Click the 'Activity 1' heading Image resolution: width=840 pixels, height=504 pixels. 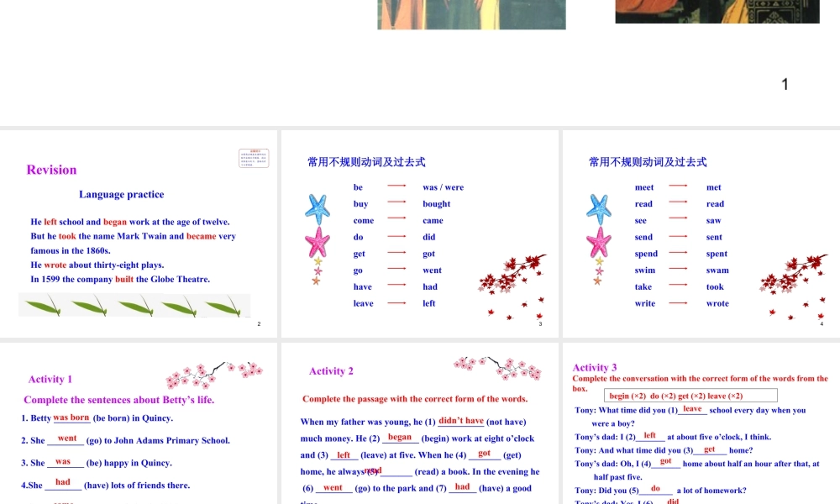(x=50, y=379)
